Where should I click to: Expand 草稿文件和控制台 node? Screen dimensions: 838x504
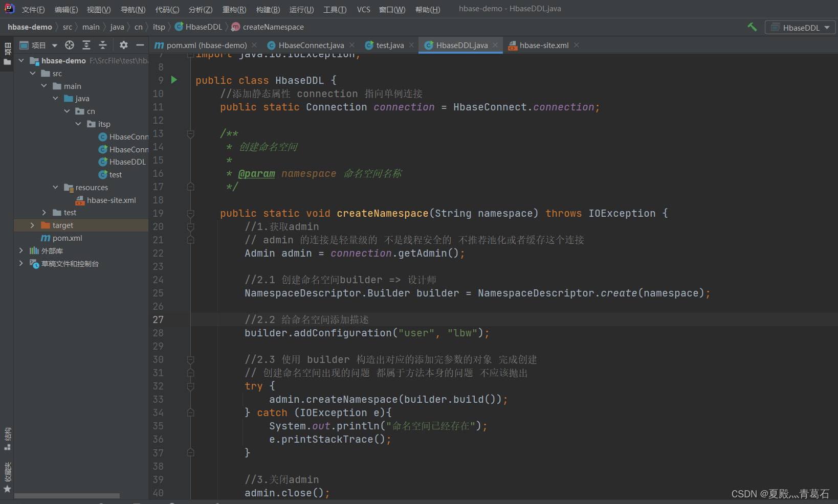tap(21, 263)
